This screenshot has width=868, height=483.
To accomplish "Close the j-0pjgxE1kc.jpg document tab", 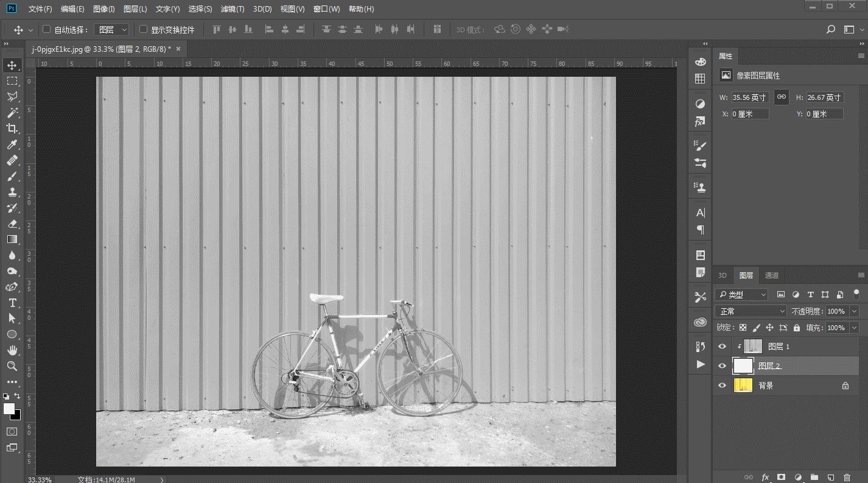I will tap(178, 49).
